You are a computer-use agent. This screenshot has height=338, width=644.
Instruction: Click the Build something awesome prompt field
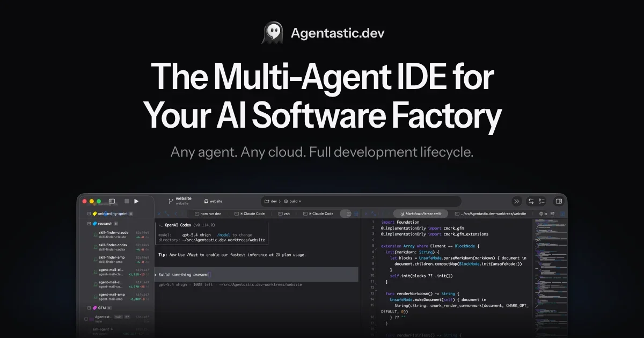coord(257,275)
